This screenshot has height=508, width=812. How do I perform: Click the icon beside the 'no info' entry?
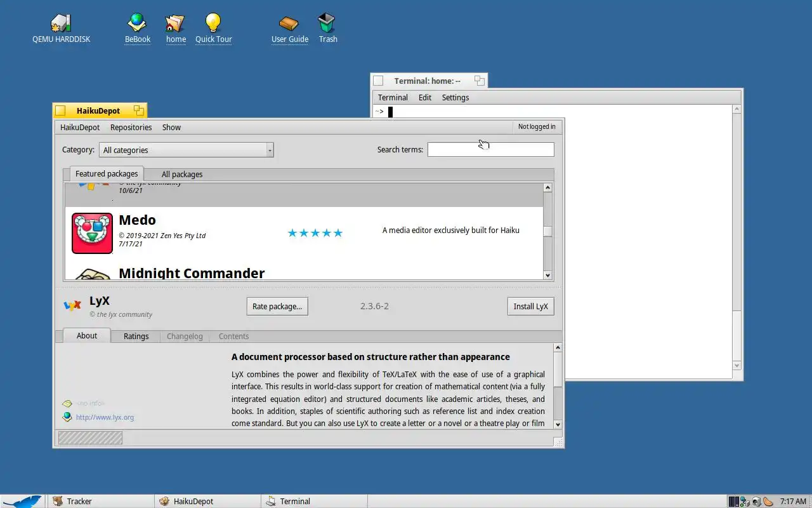pyautogui.click(x=67, y=403)
